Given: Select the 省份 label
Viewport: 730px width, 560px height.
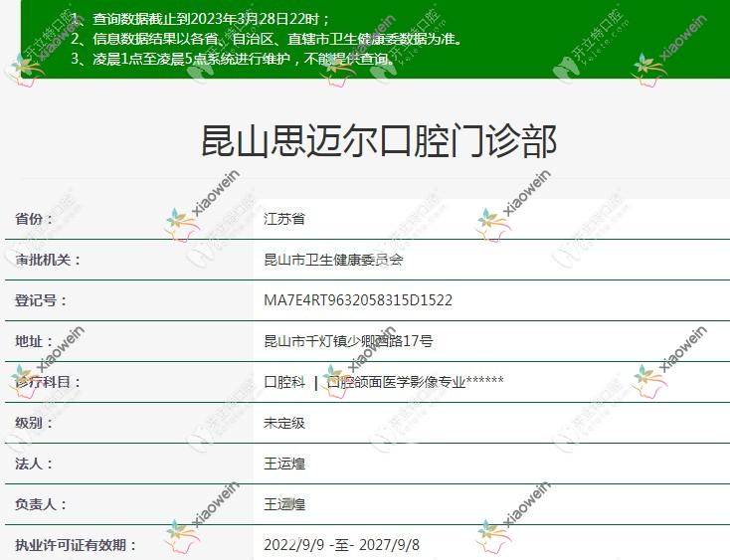Looking at the screenshot, I should tap(34, 219).
